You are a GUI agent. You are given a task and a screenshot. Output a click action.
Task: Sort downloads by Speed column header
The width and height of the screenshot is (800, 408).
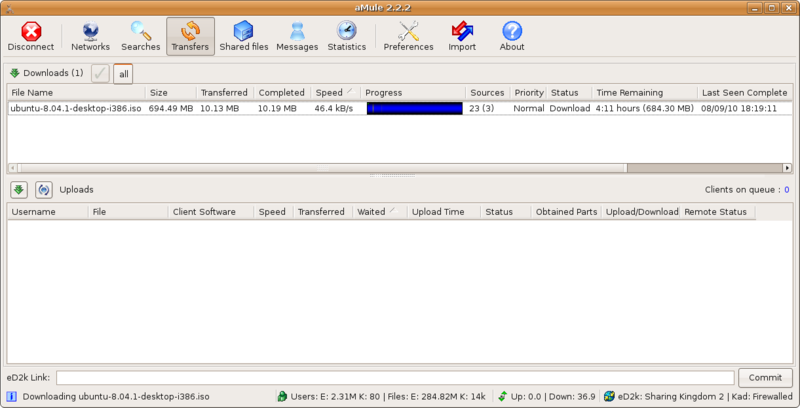tap(336, 92)
